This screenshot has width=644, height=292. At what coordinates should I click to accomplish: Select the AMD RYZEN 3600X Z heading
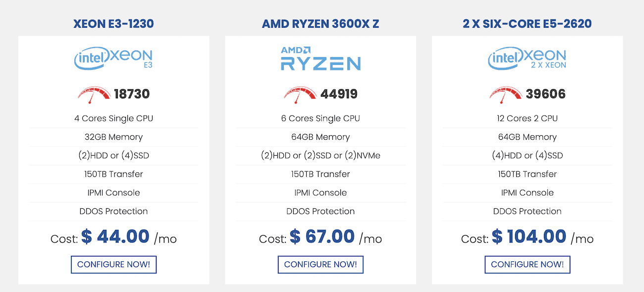coord(321,24)
